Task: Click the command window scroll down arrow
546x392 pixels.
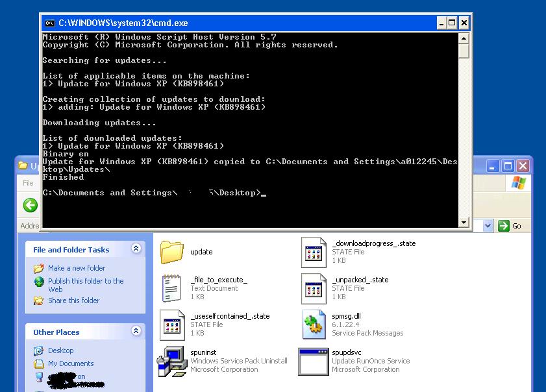Action: 464,222
